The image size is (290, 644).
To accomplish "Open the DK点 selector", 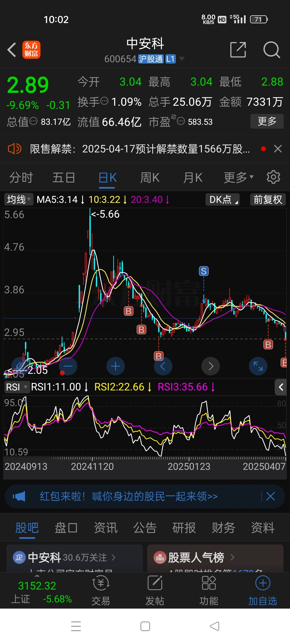I will point(223,199).
